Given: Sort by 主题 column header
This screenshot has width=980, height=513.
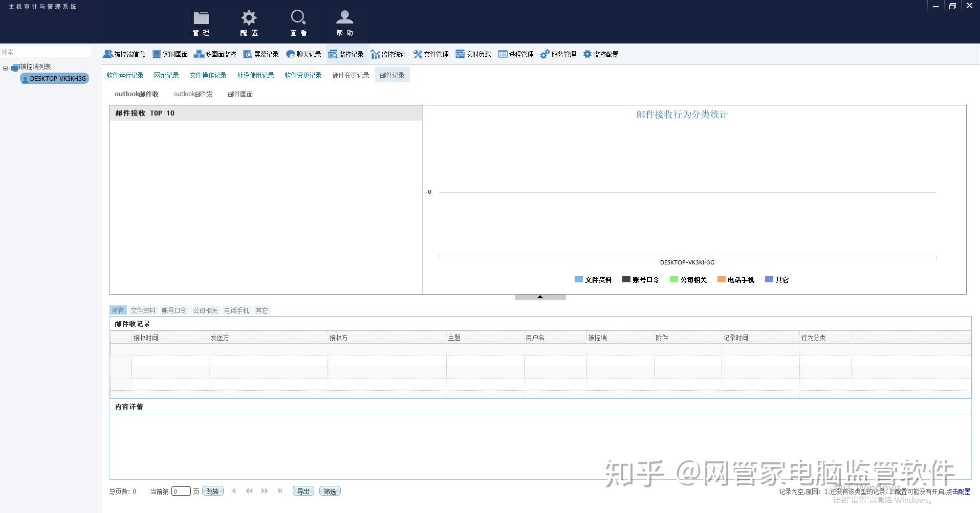Looking at the screenshot, I should [x=485, y=338].
